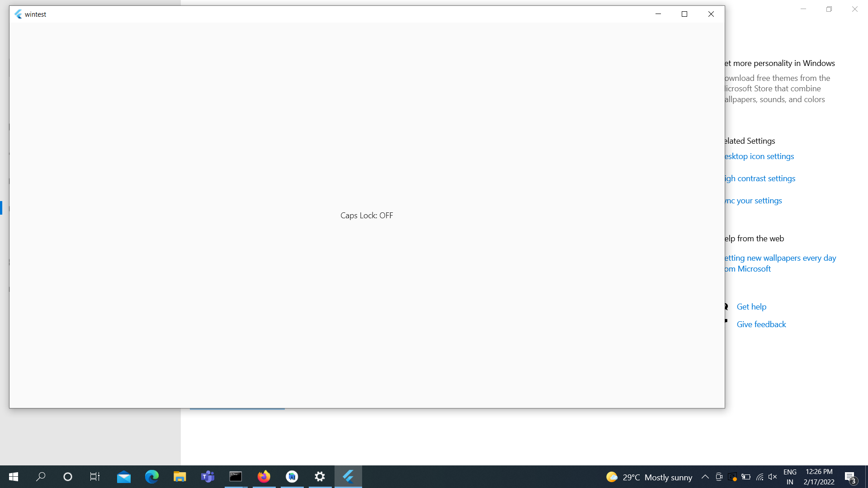Open File Explorer from the taskbar
868x488 pixels.
[179, 477]
